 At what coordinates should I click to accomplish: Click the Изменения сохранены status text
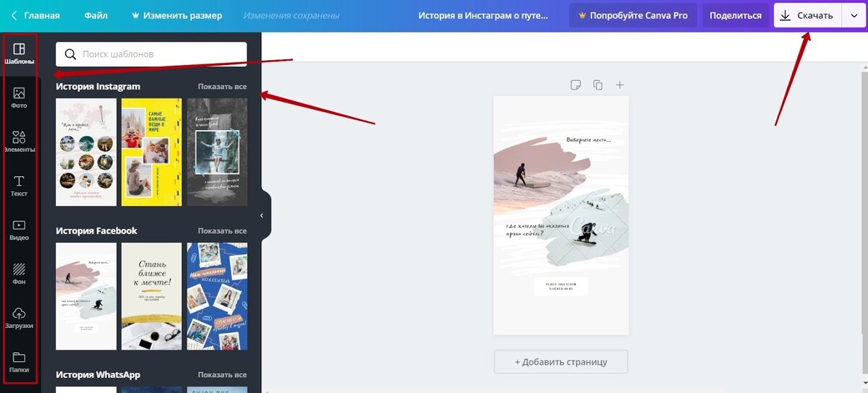coord(292,15)
